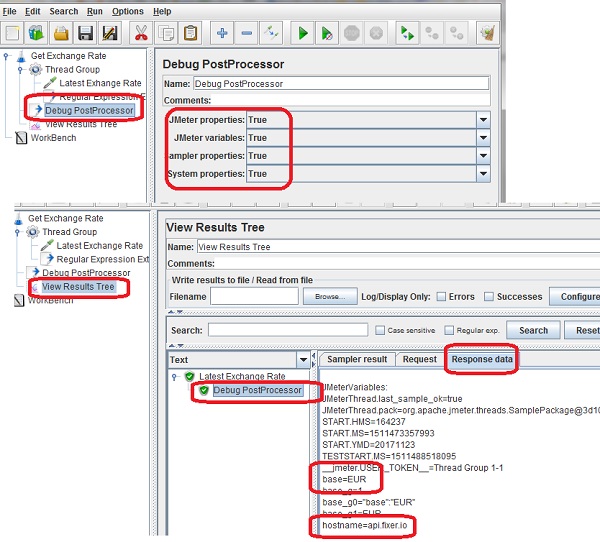600x542 pixels.
Task: Click the green shield beside Latest Exchange Rate result
Action: (189, 376)
